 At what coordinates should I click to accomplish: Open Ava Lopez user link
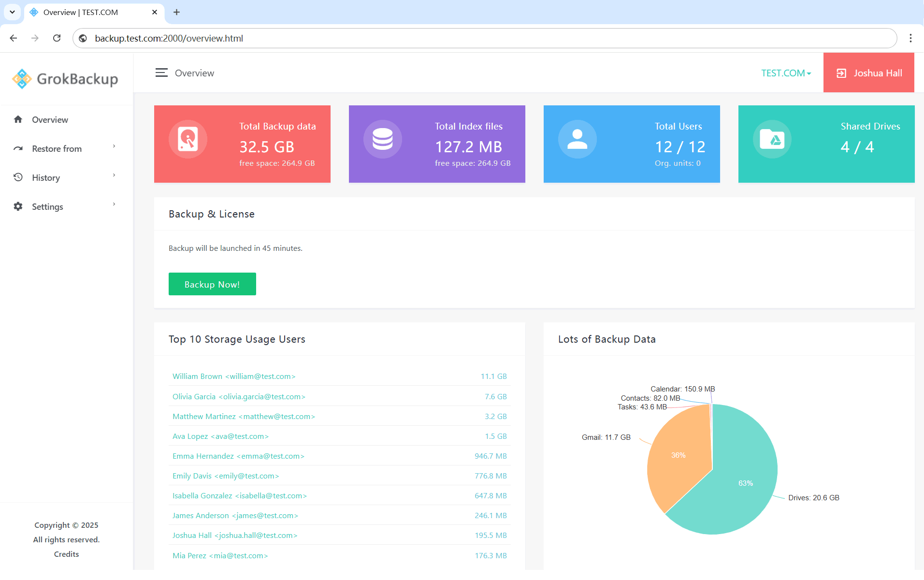pos(220,436)
